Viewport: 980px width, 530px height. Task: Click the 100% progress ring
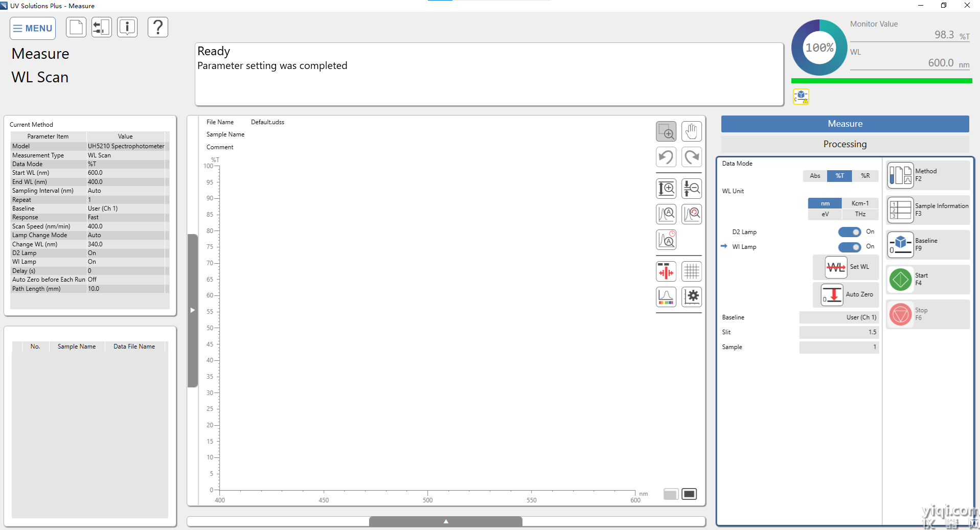(x=819, y=48)
